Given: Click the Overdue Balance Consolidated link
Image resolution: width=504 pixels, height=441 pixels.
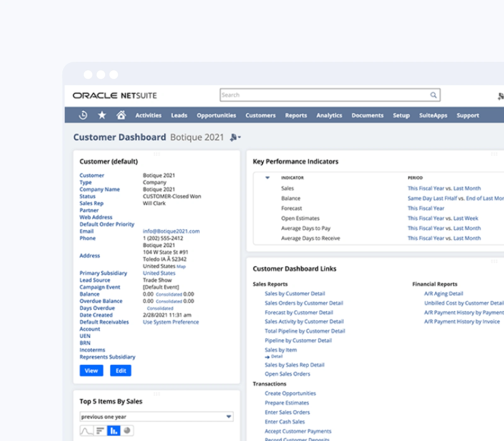Looking at the screenshot, I should coord(169,301).
